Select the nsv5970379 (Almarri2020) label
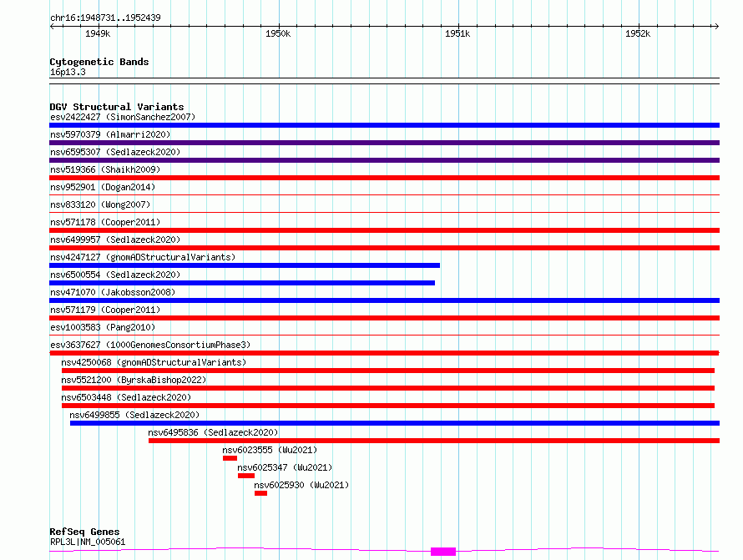This screenshot has width=743, height=560. pos(110,134)
